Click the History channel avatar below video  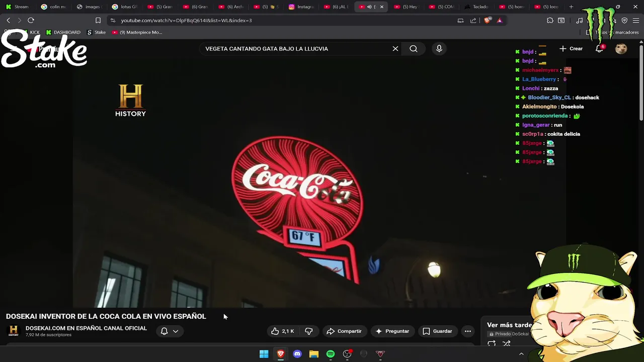[14, 331]
